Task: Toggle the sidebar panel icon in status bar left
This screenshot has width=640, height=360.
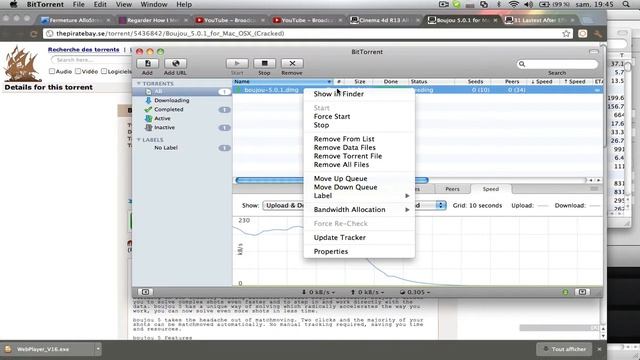Action: pos(145,292)
